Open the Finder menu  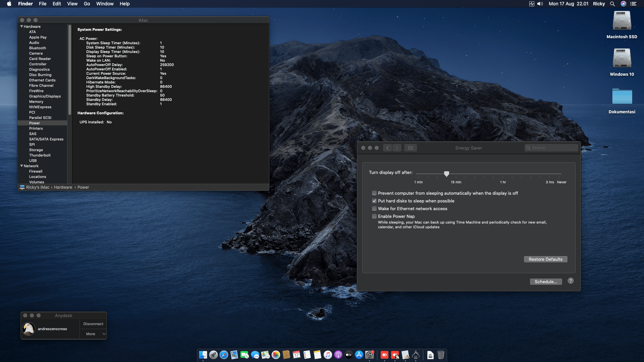25,4
